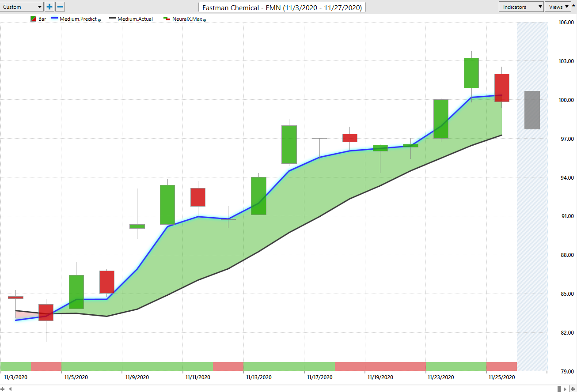This screenshot has height=392, width=577.
Task: Click the tall green candle of 11/24
Action: [x=471, y=73]
